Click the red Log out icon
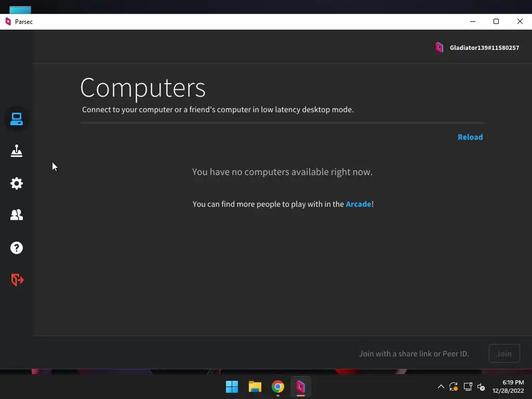 click(x=17, y=280)
